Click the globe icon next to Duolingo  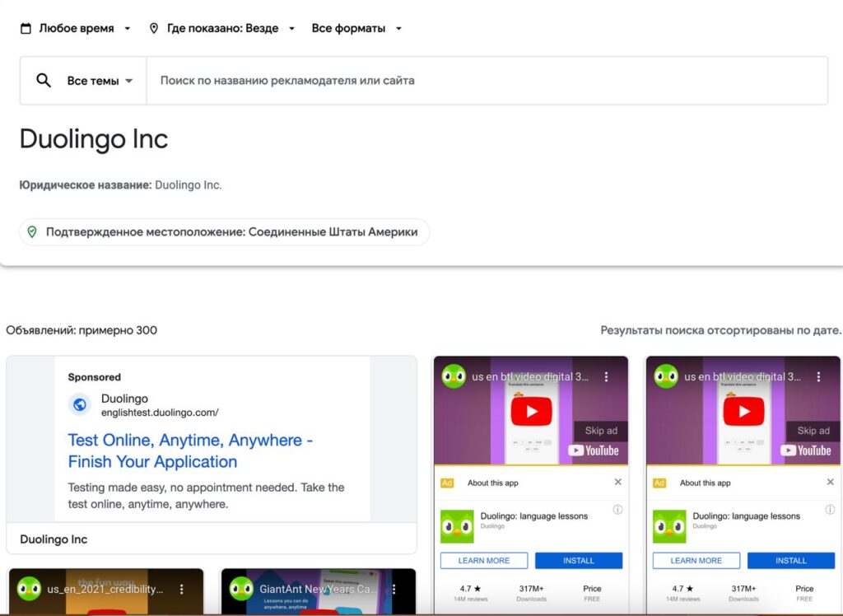pos(80,404)
